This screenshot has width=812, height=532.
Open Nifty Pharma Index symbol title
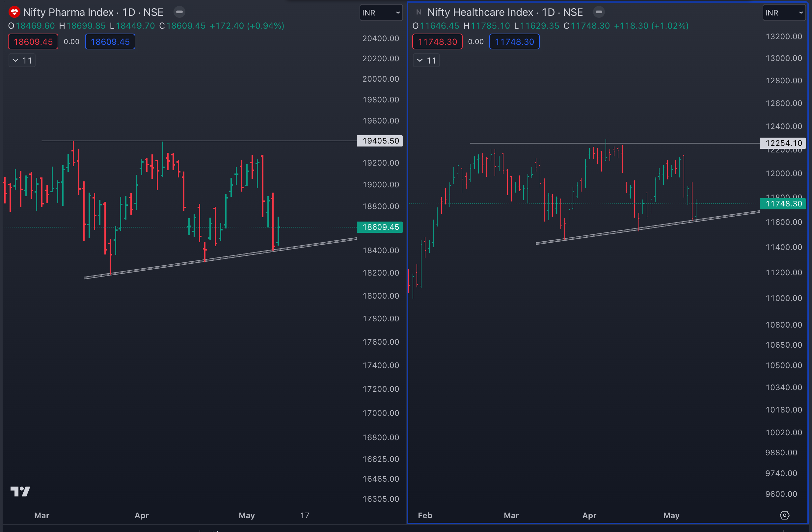pos(93,12)
